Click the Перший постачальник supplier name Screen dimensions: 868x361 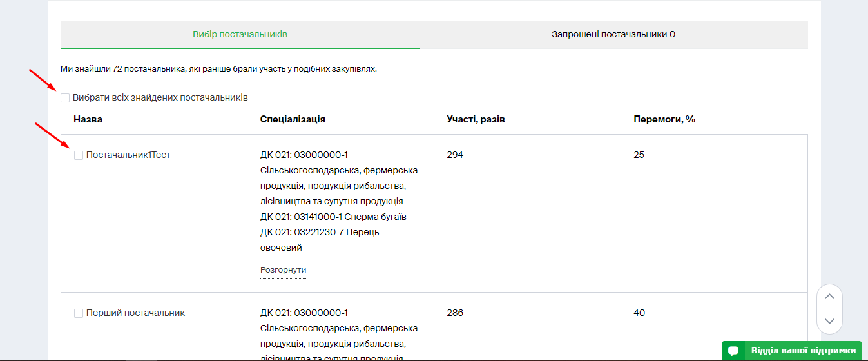coord(135,313)
